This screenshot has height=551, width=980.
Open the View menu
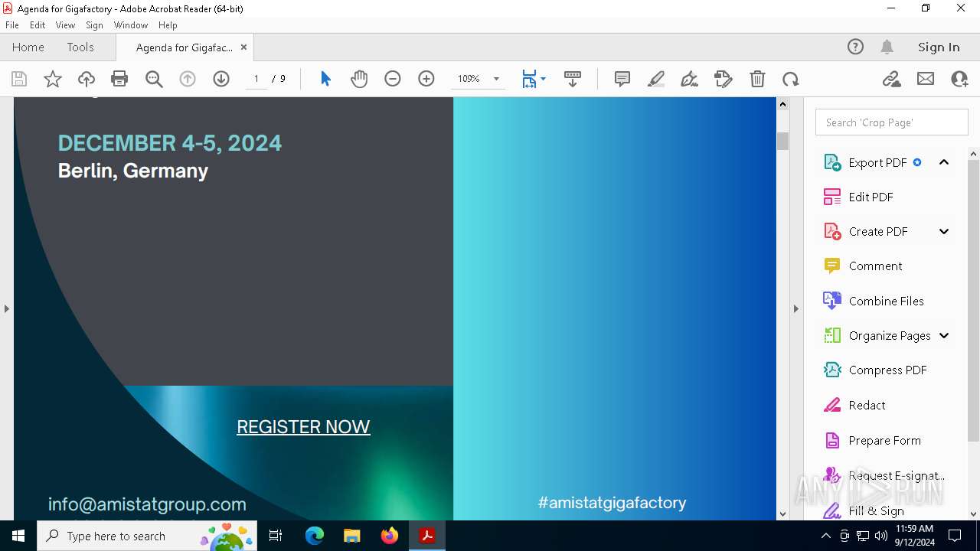(65, 25)
